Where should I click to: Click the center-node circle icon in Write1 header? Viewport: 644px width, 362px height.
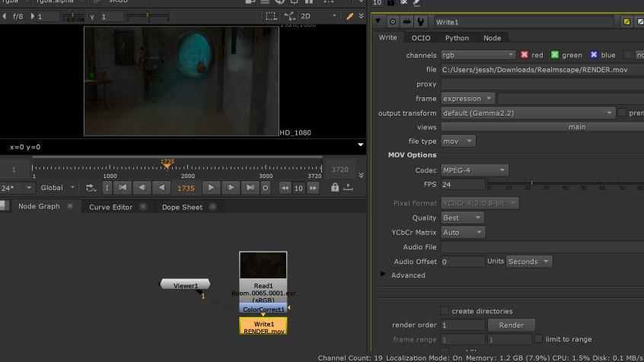point(393,22)
